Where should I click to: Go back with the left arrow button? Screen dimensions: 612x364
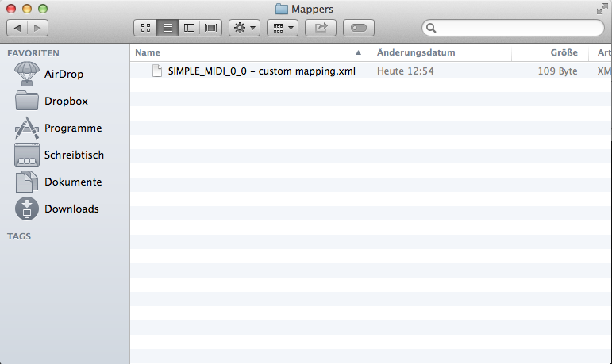(x=17, y=28)
